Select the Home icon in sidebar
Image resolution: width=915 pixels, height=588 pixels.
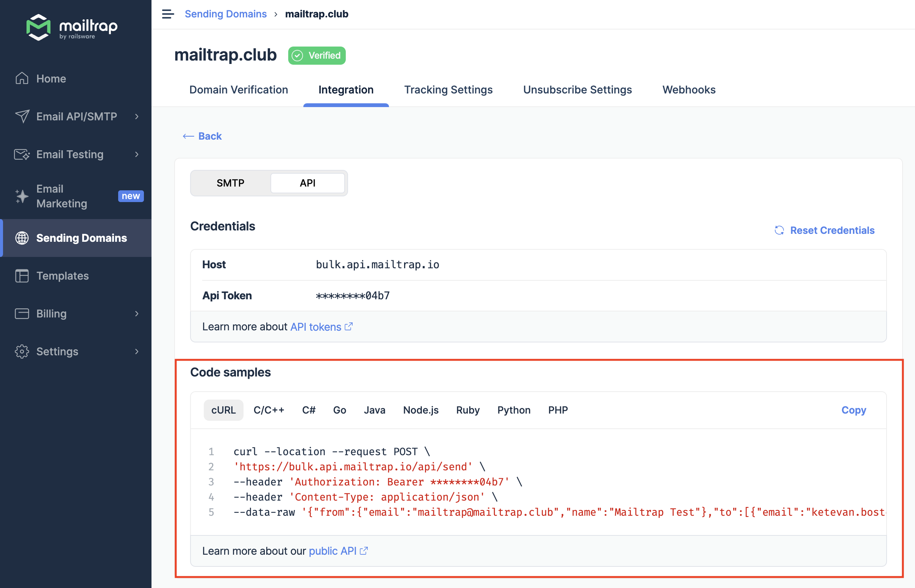point(22,78)
